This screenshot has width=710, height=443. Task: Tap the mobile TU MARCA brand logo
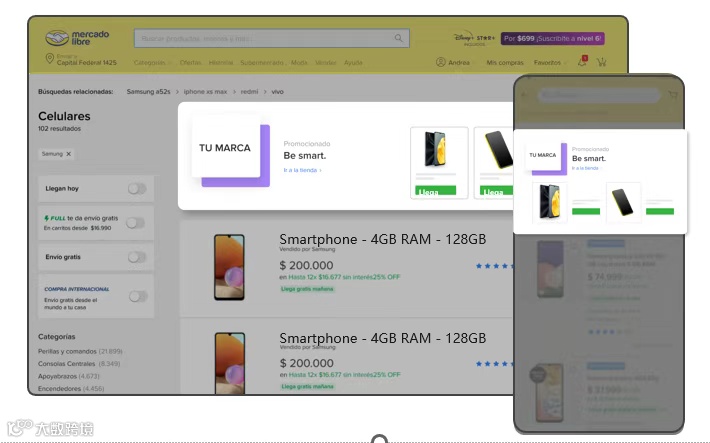pos(546,157)
